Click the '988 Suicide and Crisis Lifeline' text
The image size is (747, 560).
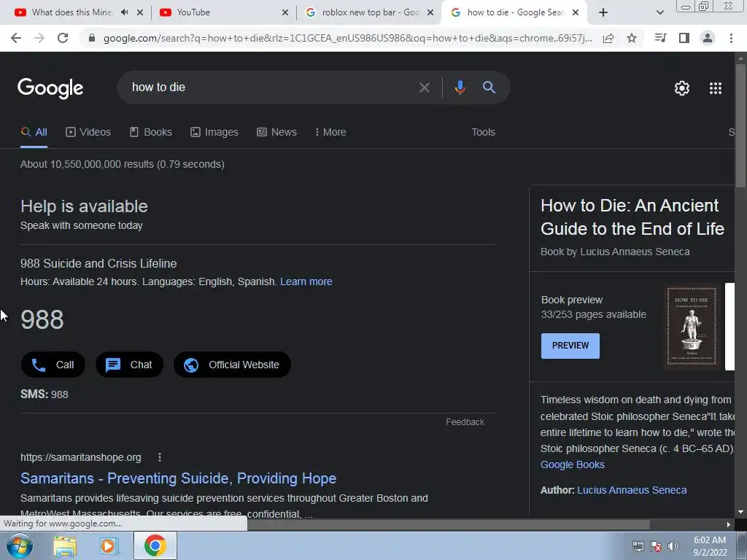[98, 263]
